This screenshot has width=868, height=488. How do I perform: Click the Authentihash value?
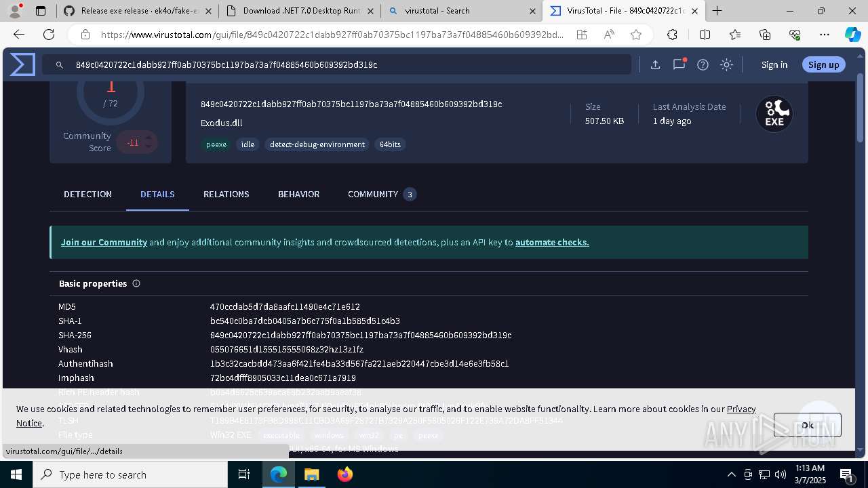click(359, 364)
